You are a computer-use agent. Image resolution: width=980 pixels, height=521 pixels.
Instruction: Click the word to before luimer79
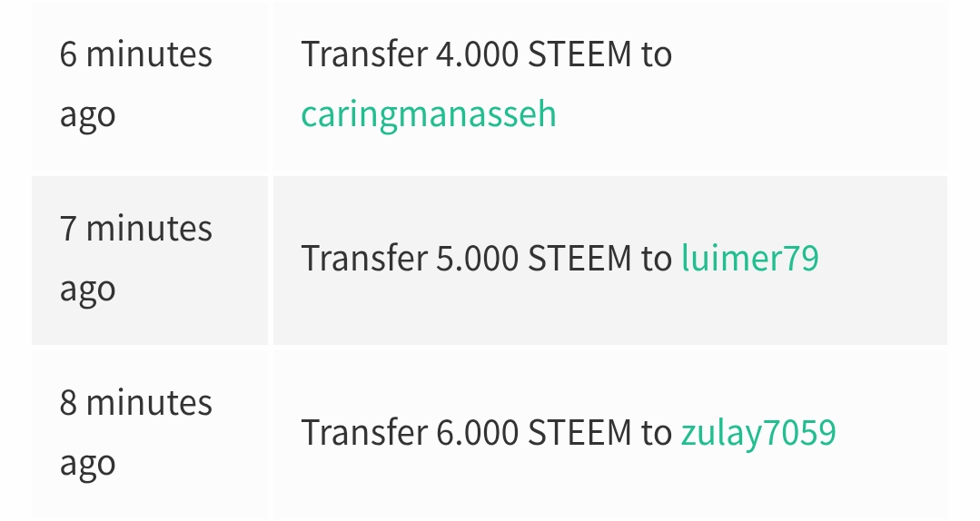(x=657, y=259)
